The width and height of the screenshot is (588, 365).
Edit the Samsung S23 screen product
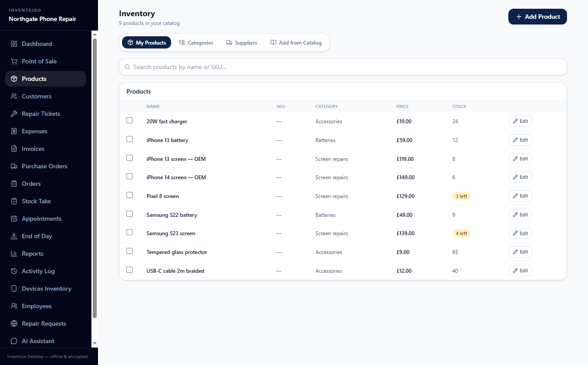point(520,233)
